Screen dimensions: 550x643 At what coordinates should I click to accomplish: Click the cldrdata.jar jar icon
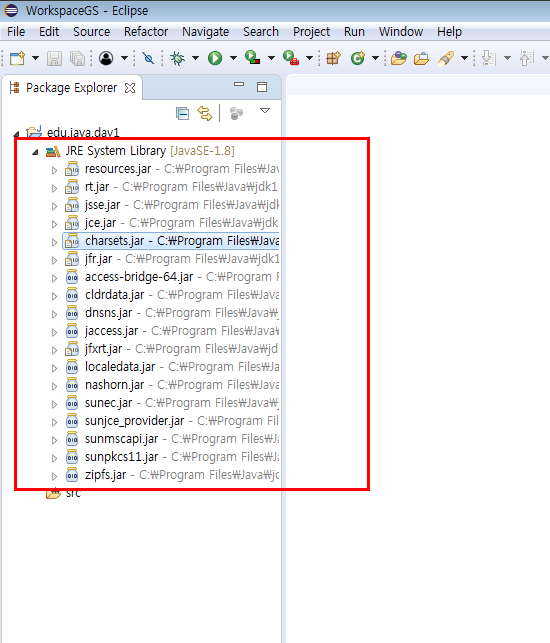[x=72, y=295]
